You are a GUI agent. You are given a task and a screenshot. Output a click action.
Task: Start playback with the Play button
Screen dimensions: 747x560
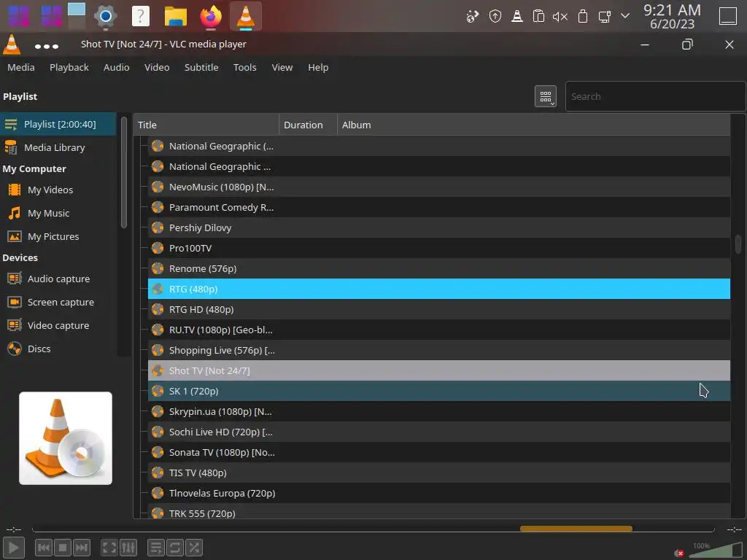tap(13, 548)
